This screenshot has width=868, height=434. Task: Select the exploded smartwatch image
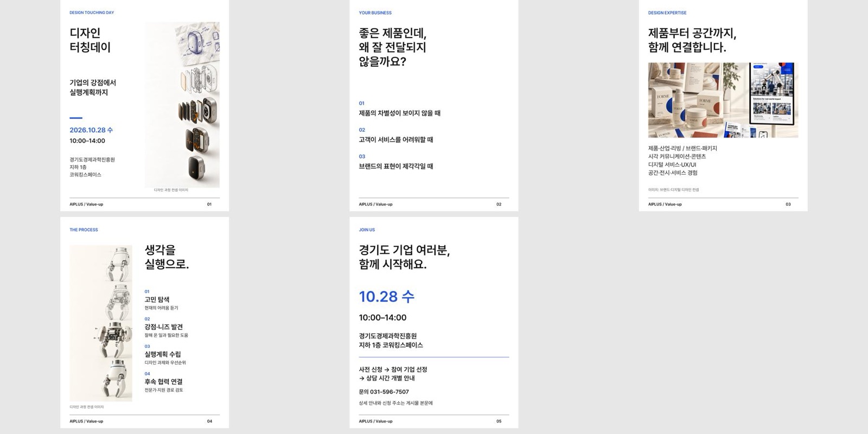pos(182,105)
